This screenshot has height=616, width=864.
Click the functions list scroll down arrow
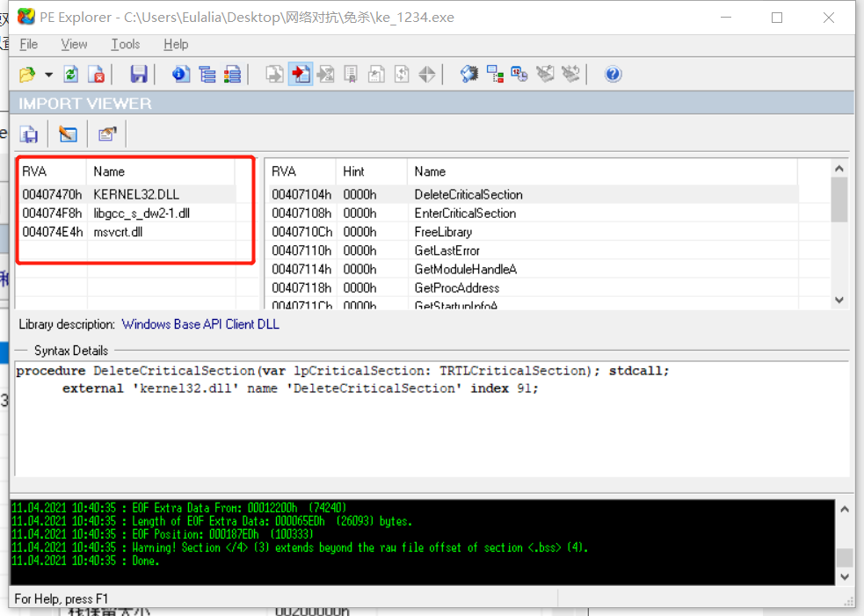point(839,301)
